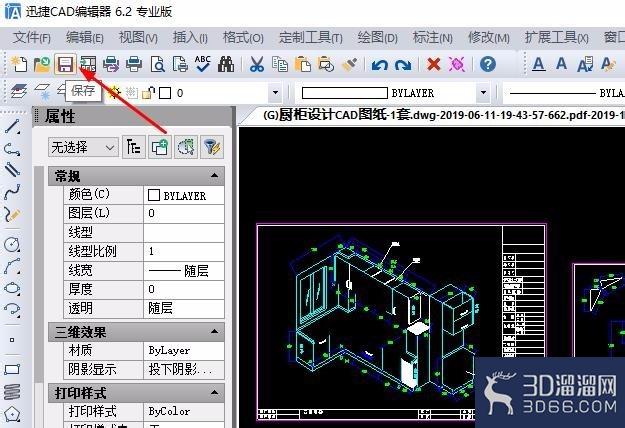This screenshot has width=625, height=428.
Task: Select the Line drawing tool
Action: (x=12, y=126)
